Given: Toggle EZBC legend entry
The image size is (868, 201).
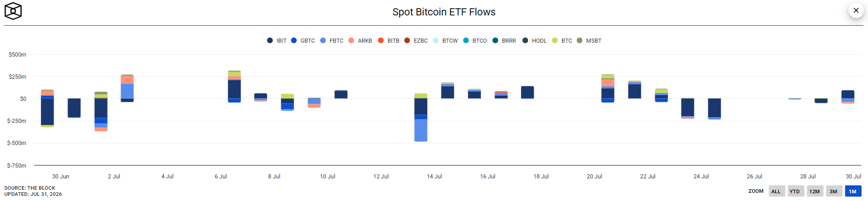Looking at the screenshot, I should pyautogui.click(x=416, y=41).
